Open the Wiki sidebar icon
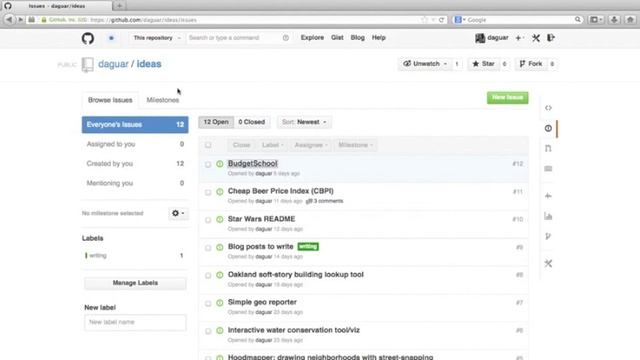The width and height of the screenshot is (640, 360). click(548, 169)
